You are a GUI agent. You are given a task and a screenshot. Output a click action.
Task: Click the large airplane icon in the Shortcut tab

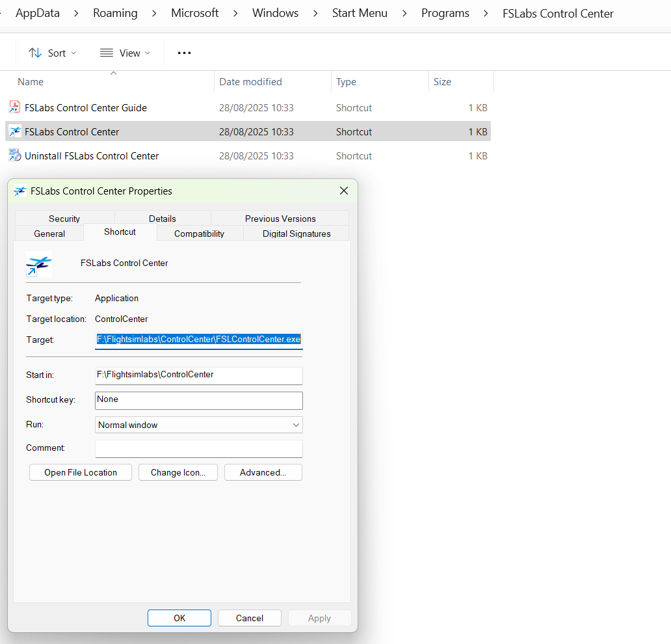(x=39, y=263)
